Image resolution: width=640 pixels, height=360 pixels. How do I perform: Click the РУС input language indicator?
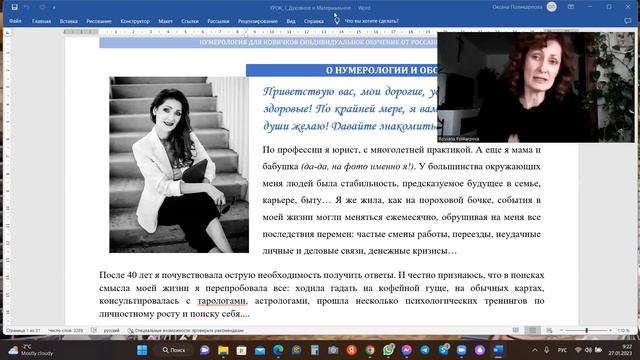[562, 350]
